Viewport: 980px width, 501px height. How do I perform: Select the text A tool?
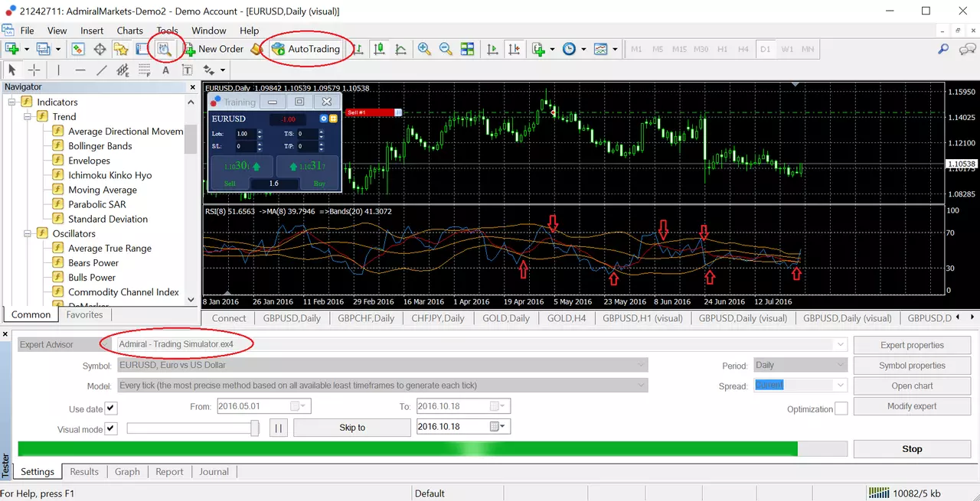click(165, 70)
